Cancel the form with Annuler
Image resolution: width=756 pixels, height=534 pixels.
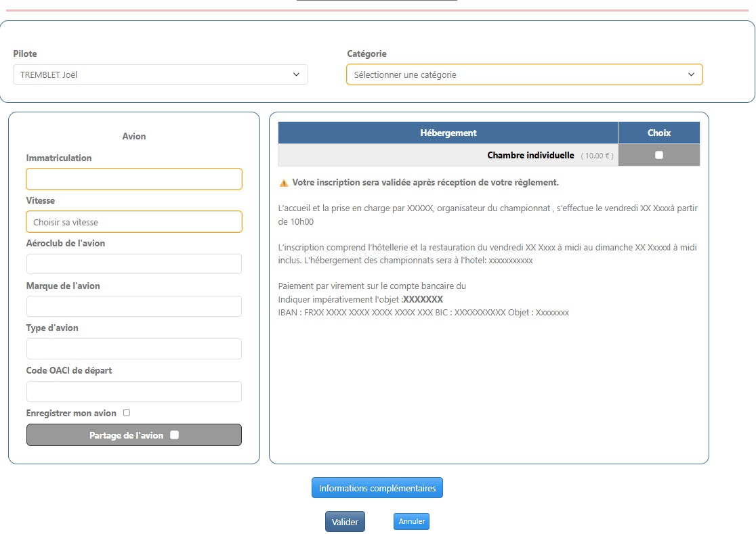point(411,521)
